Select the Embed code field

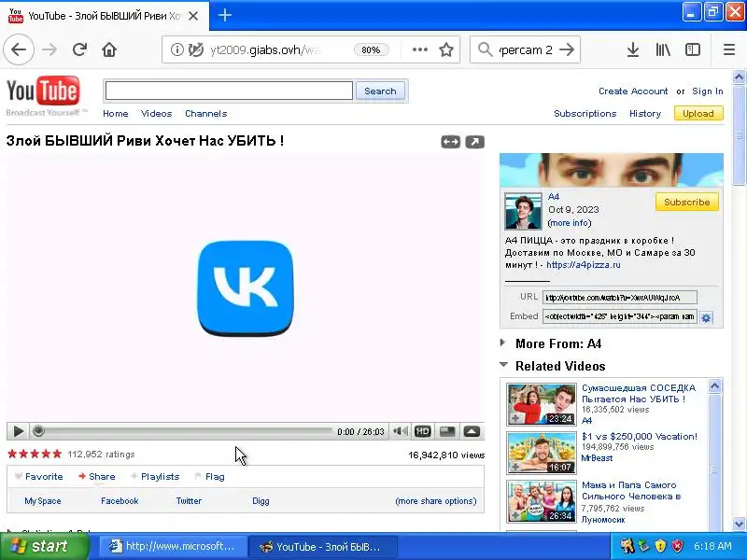click(x=619, y=316)
